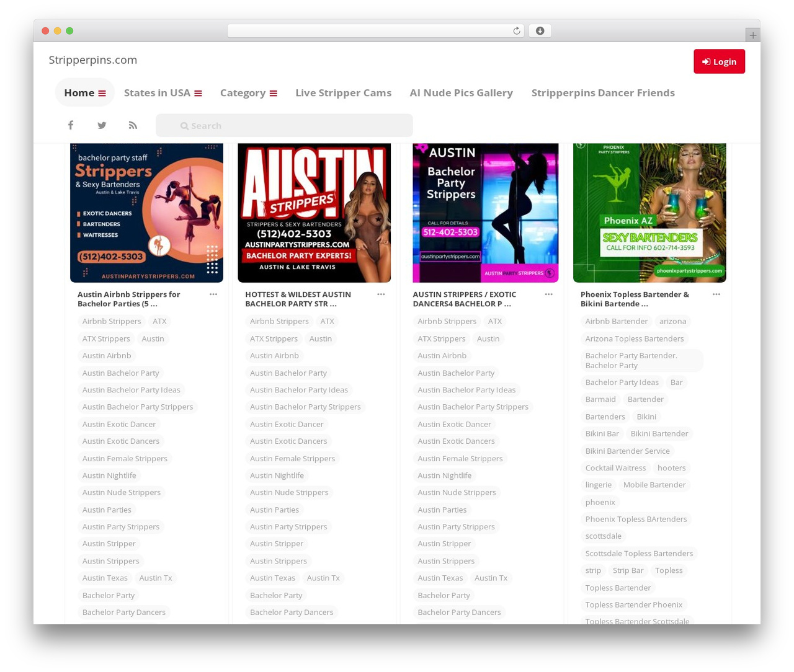The width and height of the screenshot is (794, 672).
Task: Open Stripperpins Dancer Friends page
Action: click(x=603, y=92)
